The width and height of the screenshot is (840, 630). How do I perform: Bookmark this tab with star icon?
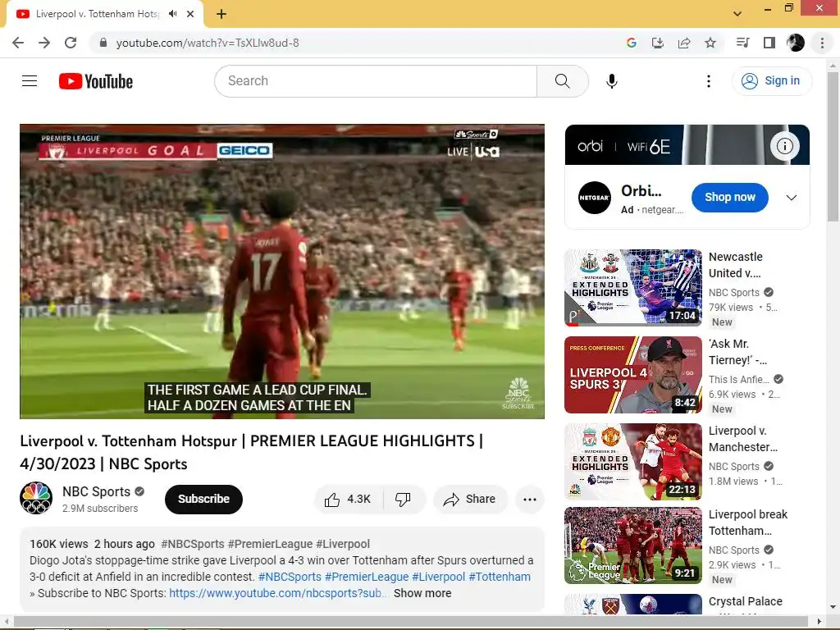pyautogui.click(x=710, y=43)
